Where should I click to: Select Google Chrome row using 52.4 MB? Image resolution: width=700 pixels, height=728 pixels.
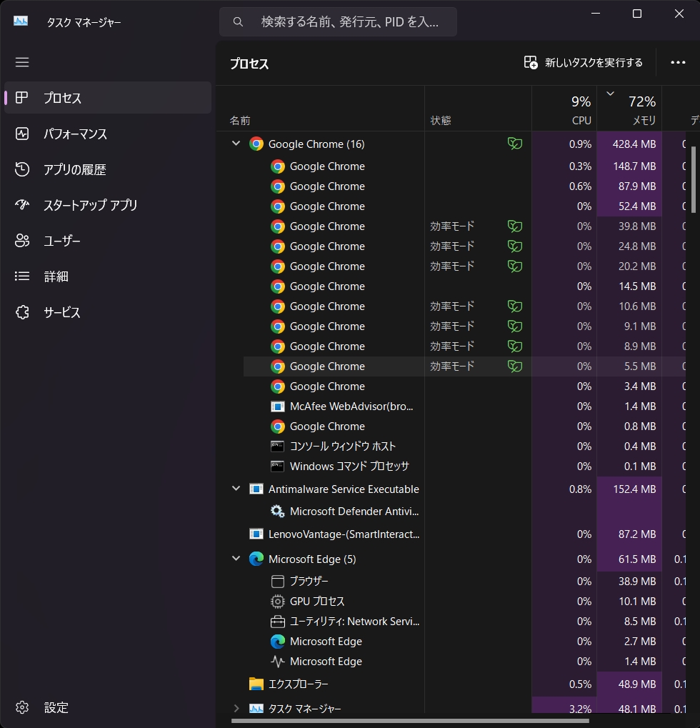(464, 206)
